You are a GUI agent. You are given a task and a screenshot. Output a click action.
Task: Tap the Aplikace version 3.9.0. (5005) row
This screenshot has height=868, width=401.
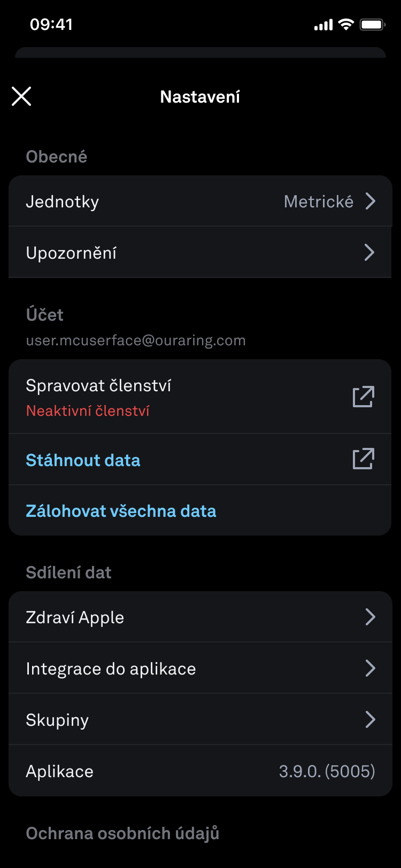(x=200, y=771)
